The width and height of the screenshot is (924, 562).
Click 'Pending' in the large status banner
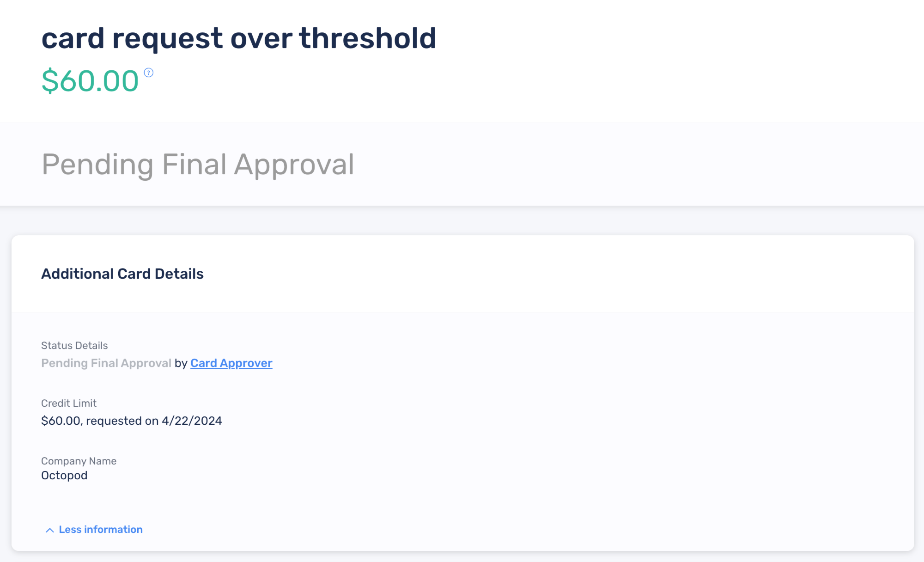[98, 165]
